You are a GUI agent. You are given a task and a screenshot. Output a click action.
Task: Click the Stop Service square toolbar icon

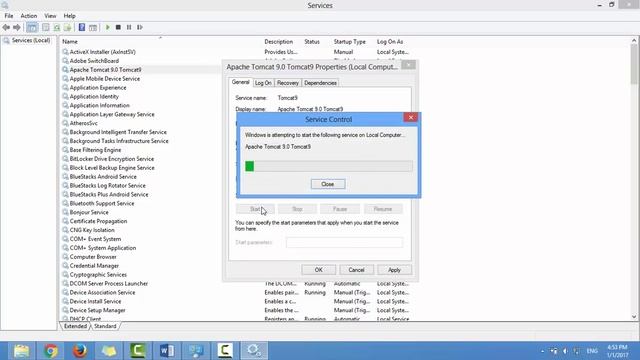tap(118, 27)
